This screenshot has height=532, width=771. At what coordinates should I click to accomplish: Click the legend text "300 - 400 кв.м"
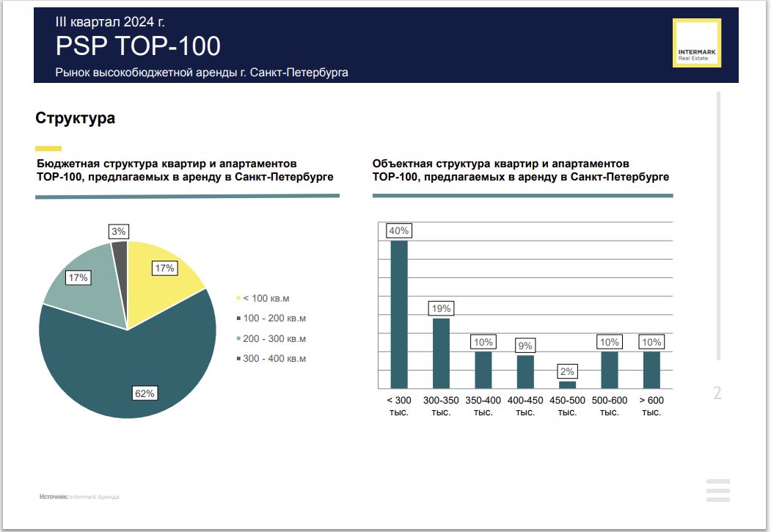click(x=274, y=359)
